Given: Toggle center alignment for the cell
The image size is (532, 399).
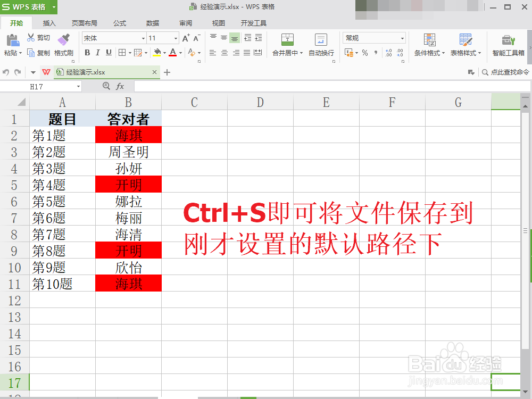Looking at the screenshot, I should click(x=223, y=53).
